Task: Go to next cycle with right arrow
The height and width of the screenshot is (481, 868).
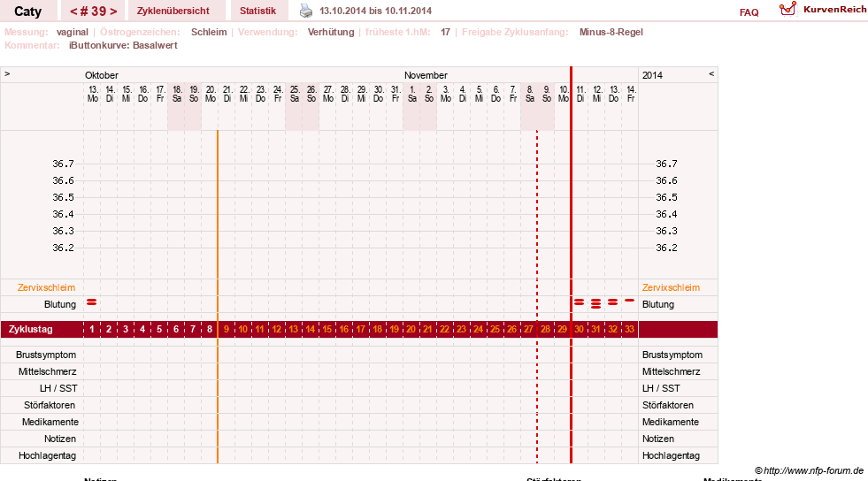Action: click(x=113, y=11)
